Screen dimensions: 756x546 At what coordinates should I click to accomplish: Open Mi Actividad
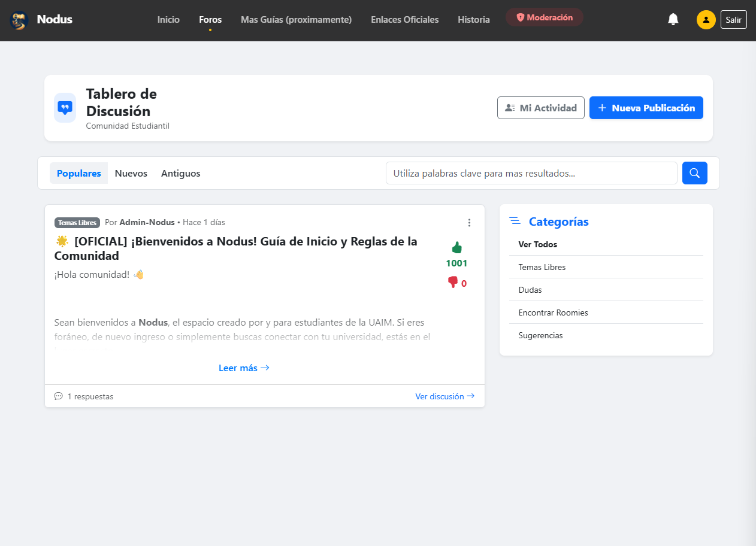click(540, 108)
